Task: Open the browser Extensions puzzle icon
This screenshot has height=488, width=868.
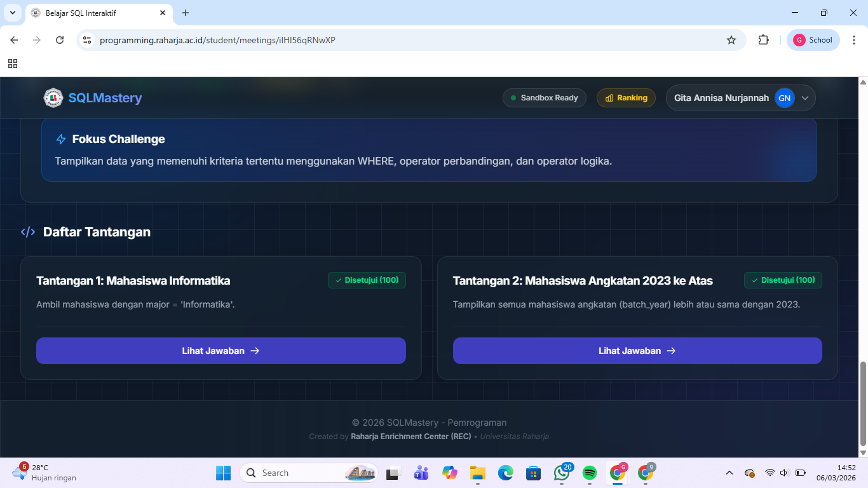Action: [763, 40]
